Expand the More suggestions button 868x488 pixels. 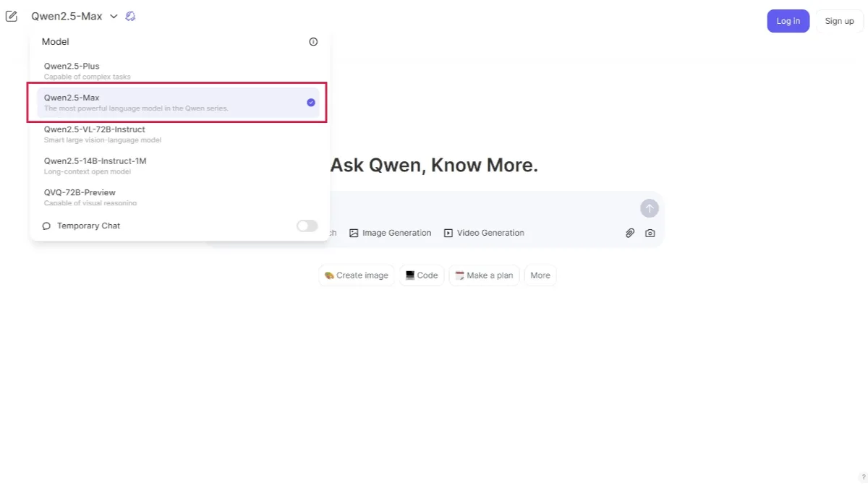[x=540, y=275]
